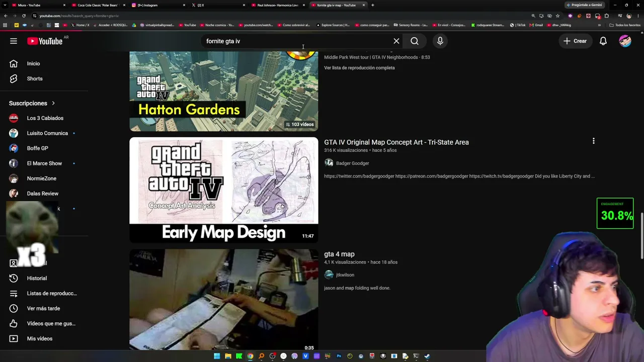Open Windows Start menu
Image resolution: width=644 pixels, height=362 pixels.
pos(217,356)
